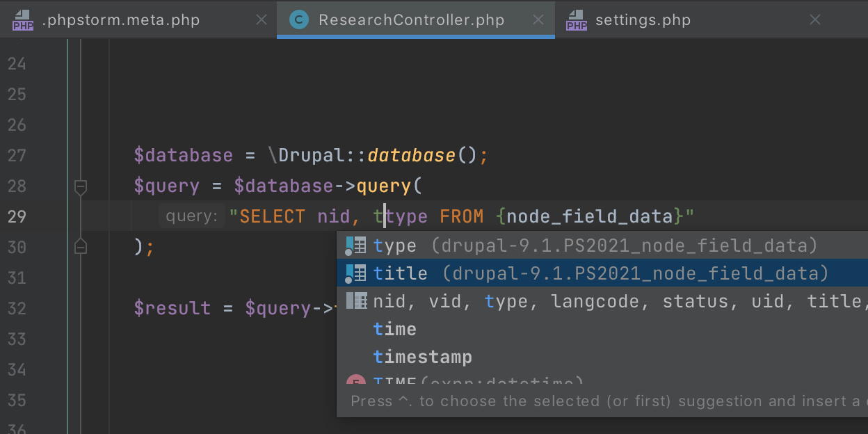868x434 pixels.
Task: Click line number 27 in gutter
Action: click(17, 155)
